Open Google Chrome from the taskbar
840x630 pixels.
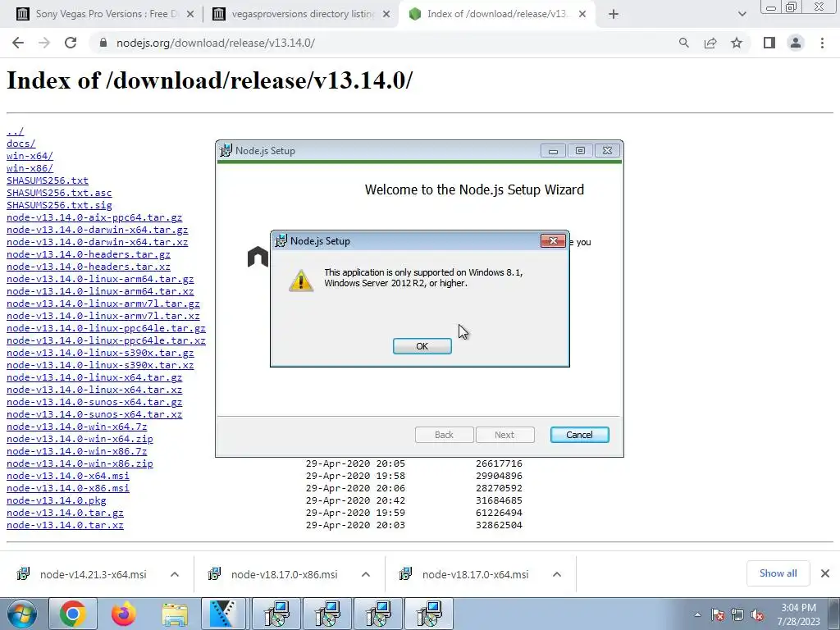click(x=73, y=614)
